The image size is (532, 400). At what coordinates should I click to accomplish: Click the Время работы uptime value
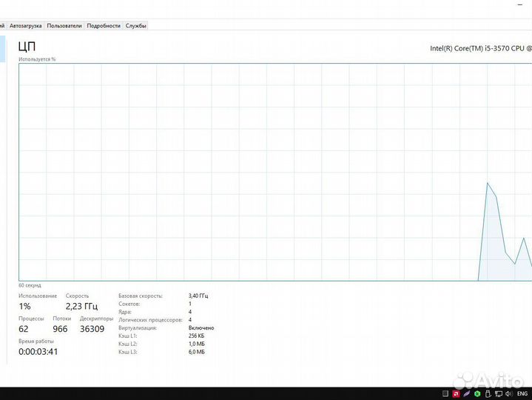[x=38, y=351]
